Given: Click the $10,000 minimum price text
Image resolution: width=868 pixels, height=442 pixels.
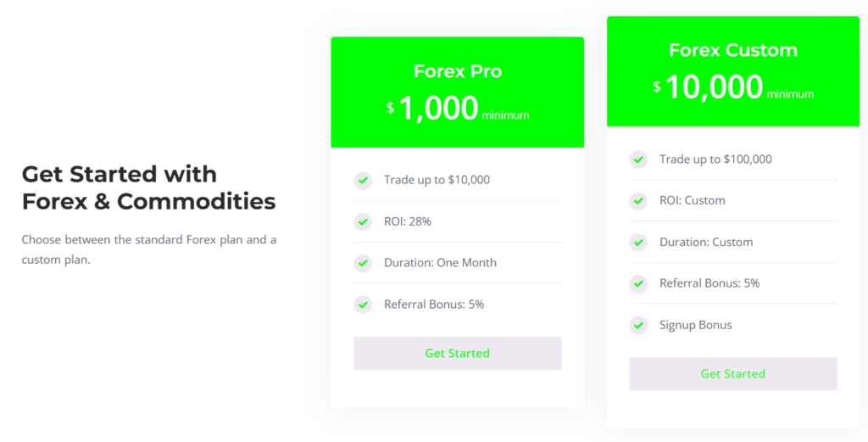Looking at the screenshot, I should tap(732, 87).
